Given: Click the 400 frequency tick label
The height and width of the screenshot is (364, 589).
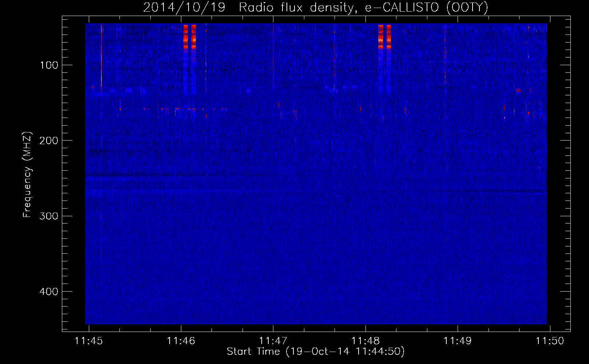Looking at the screenshot, I should click(x=49, y=292).
